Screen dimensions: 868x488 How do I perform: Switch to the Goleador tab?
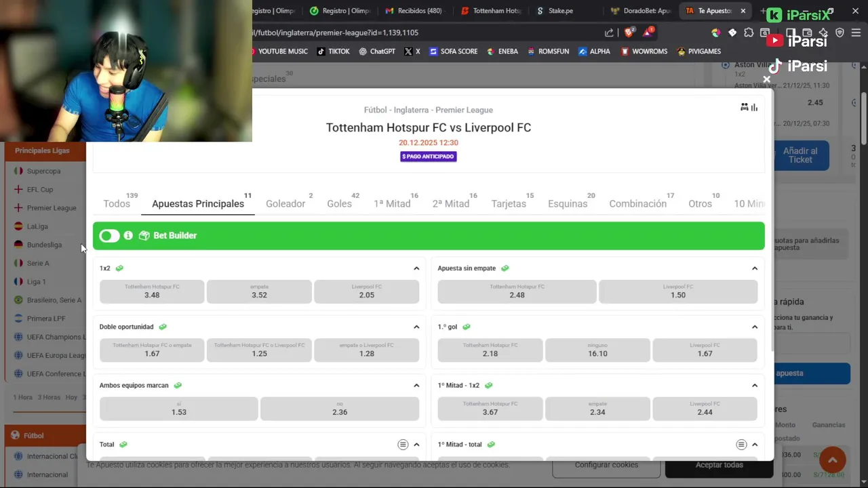(x=285, y=203)
